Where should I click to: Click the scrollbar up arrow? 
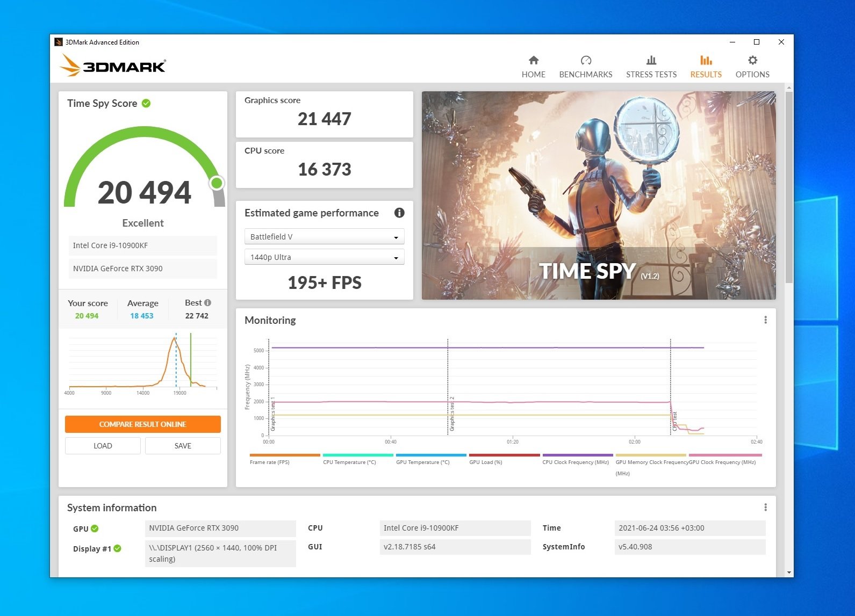click(x=789, y=88)
